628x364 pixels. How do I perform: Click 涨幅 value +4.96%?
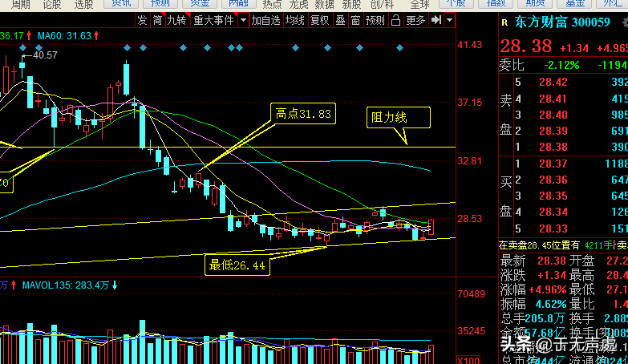click(548, 289)
